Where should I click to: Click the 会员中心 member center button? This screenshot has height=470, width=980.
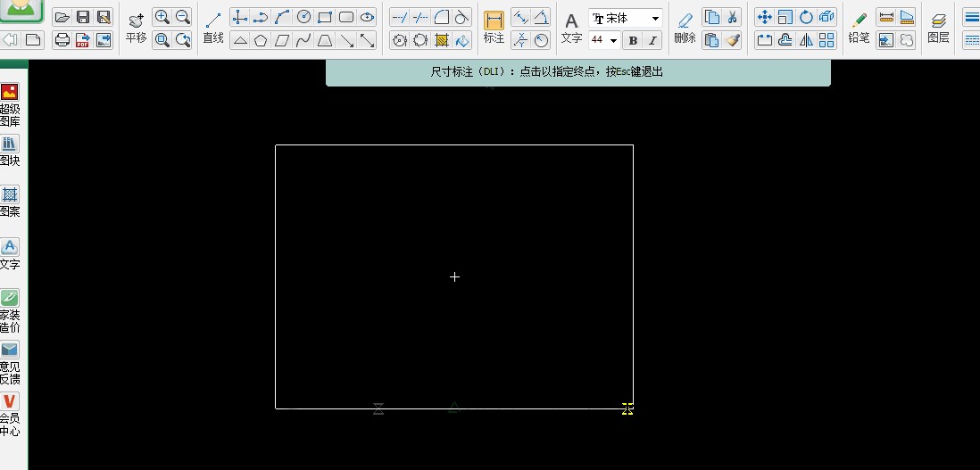10,415
